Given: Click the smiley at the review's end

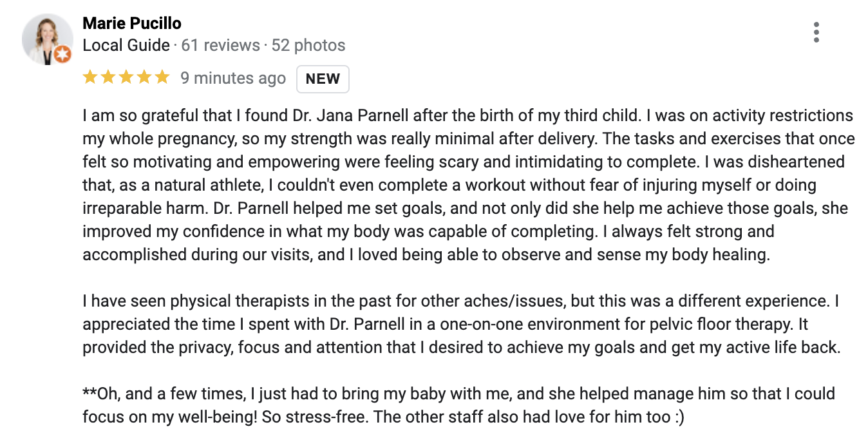Looking at the screenshot, I should [x=677, y=417].
